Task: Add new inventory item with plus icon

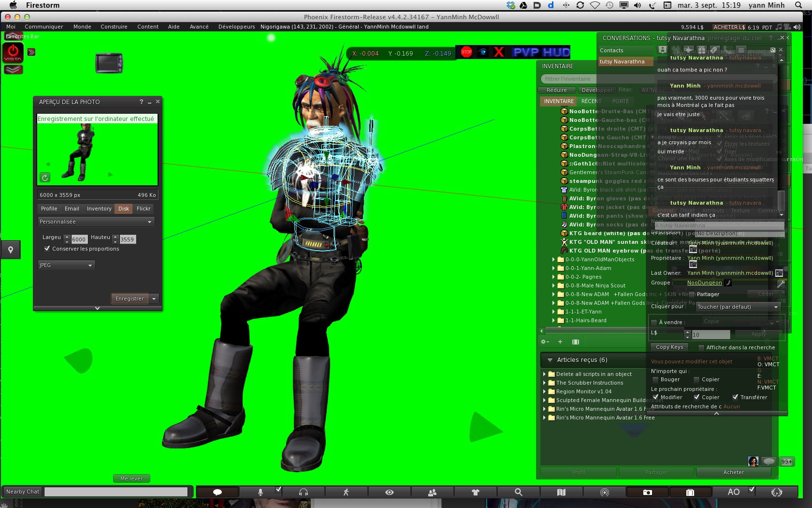Action: click(x=560, y=342)
